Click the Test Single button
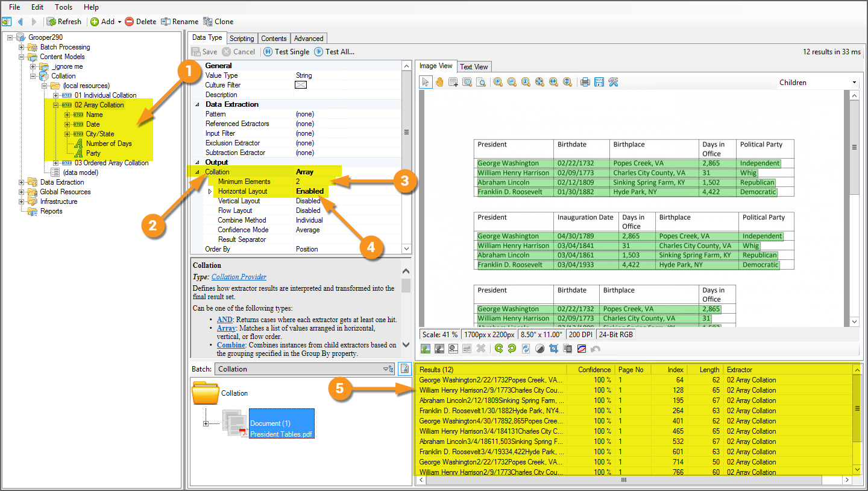Viewport: 868px width, 491px height. 287,52
